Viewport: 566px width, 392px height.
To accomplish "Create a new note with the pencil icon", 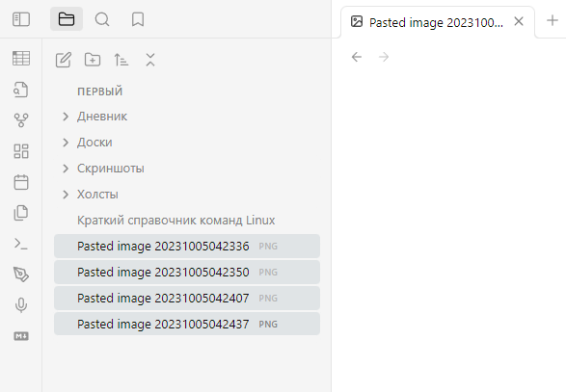I will [64, 60].
